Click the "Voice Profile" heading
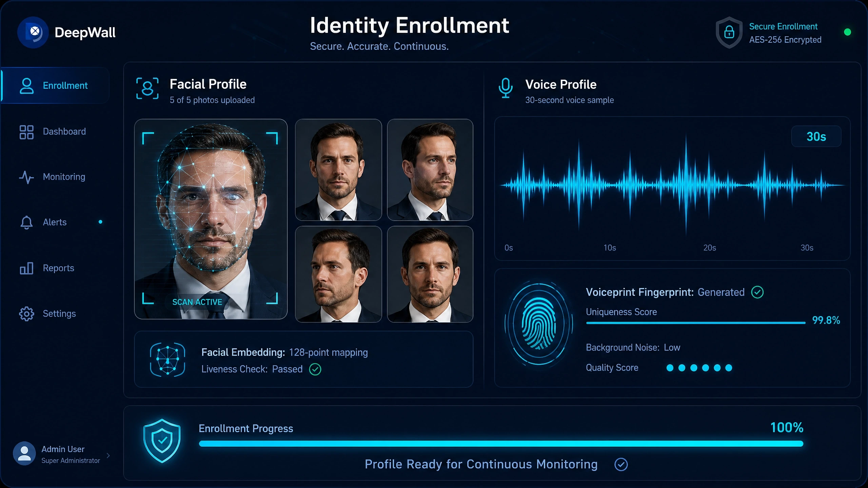 click(561, 84)
